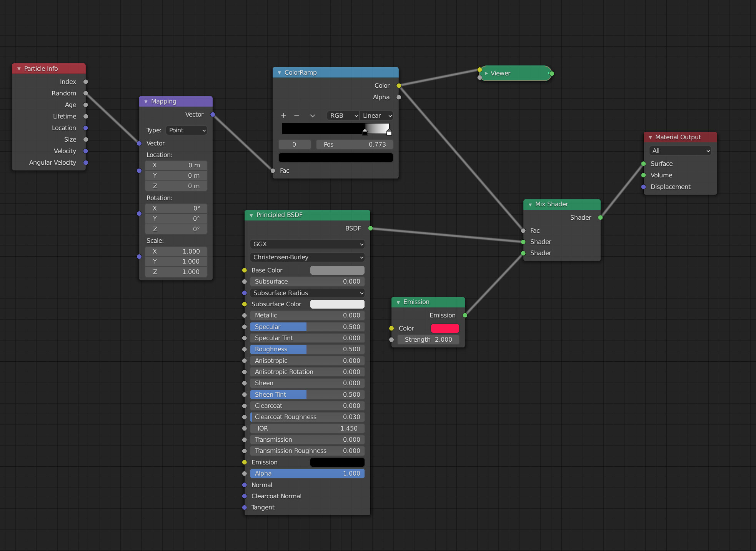
Task: Add a new color stop in the ColorRamp
Action: (x=283, y=115)
